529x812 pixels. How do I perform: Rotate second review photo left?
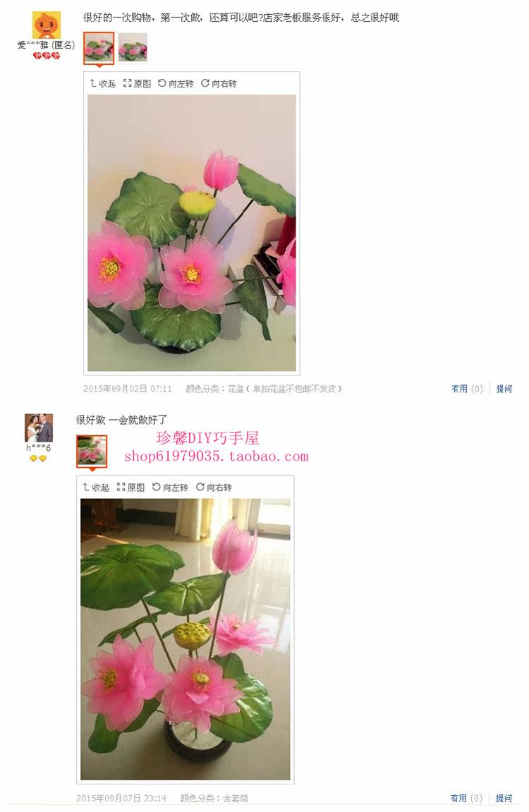(170, 487)
